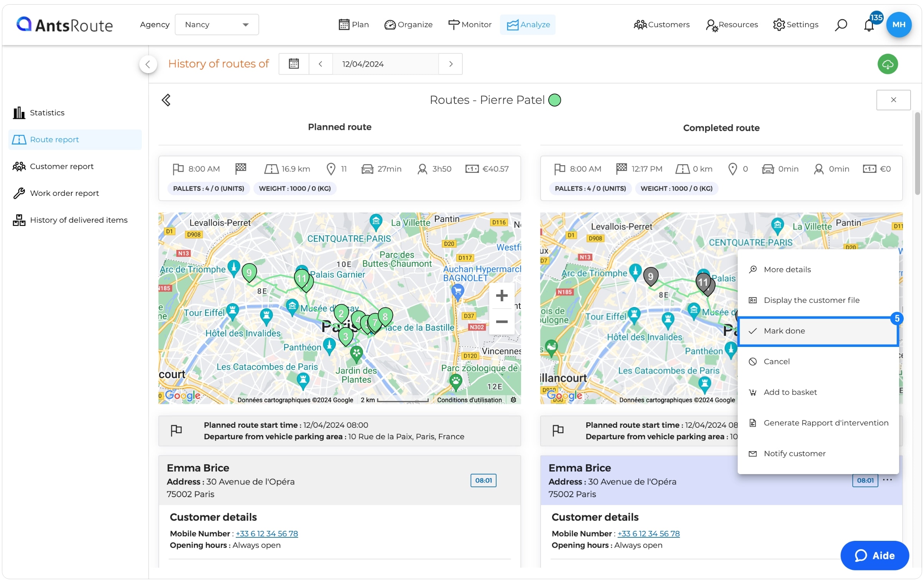Select Mark done in the context menu
Image resolution: width=924 pixels, height=583 pixels.
818,331
